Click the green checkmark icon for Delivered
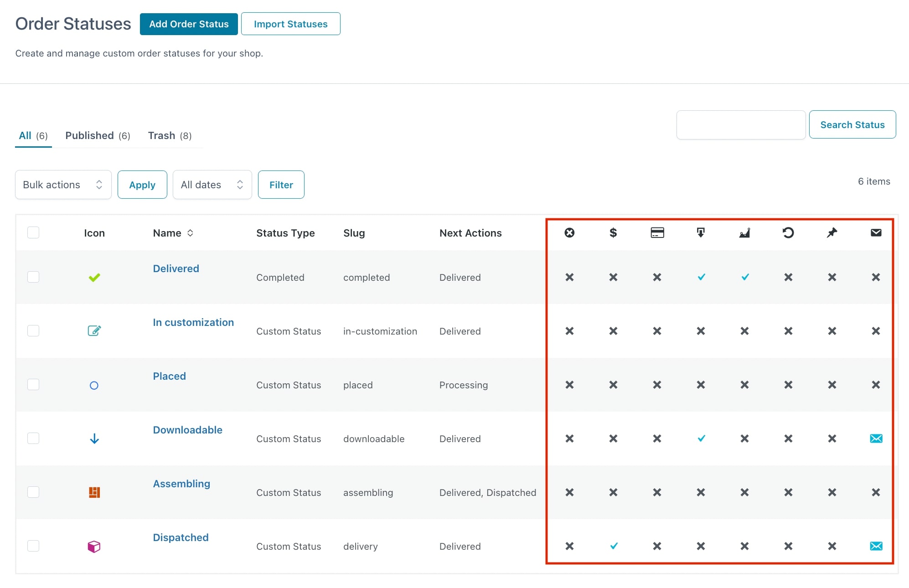The image size is (909, 588). pyautogui.click(x=94, y=277)
